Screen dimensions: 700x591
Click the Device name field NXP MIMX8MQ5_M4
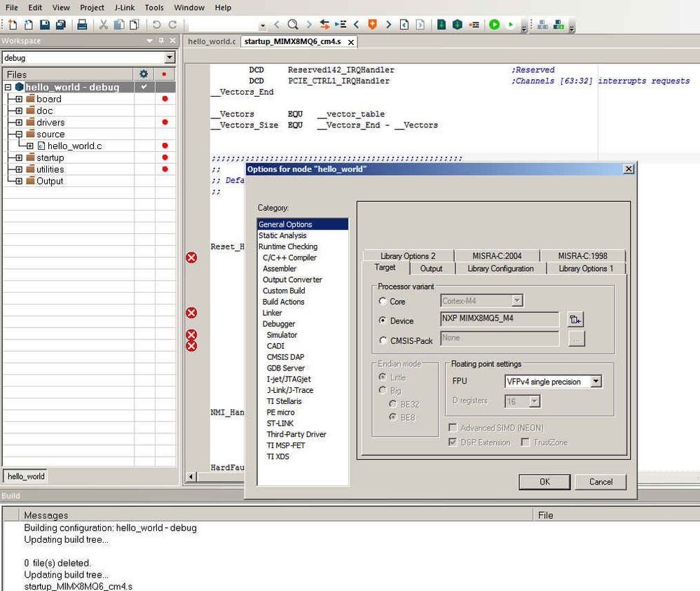tap(500, 319)
